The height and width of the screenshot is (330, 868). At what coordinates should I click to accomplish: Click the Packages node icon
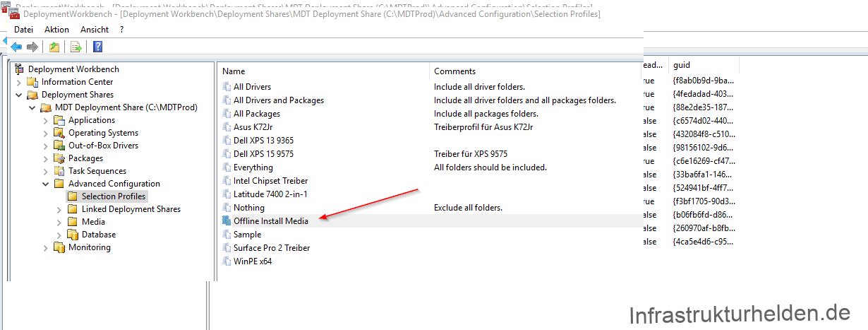pos(59,158)
